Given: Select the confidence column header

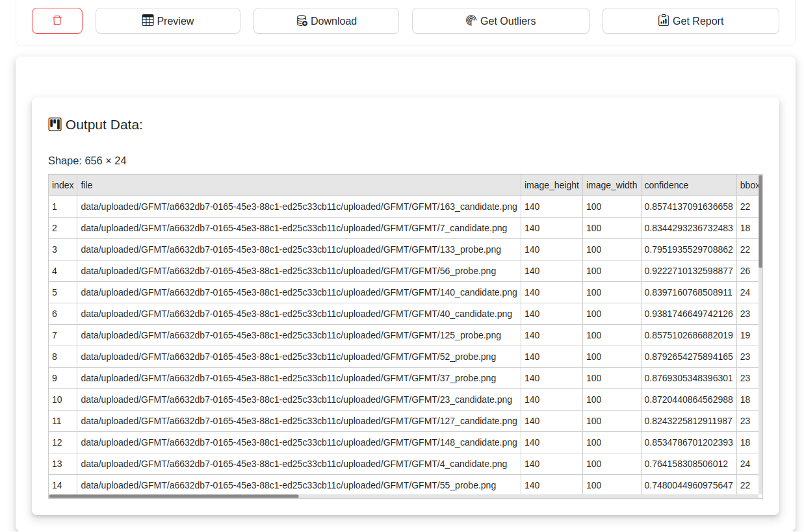Looking at the screenshot, I should pos(688,185).
